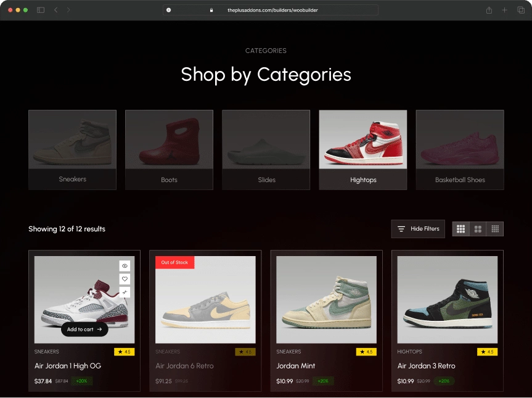Click the +20% badge on Air Jordan 3 Retro
532x398 pixels.
444,381
